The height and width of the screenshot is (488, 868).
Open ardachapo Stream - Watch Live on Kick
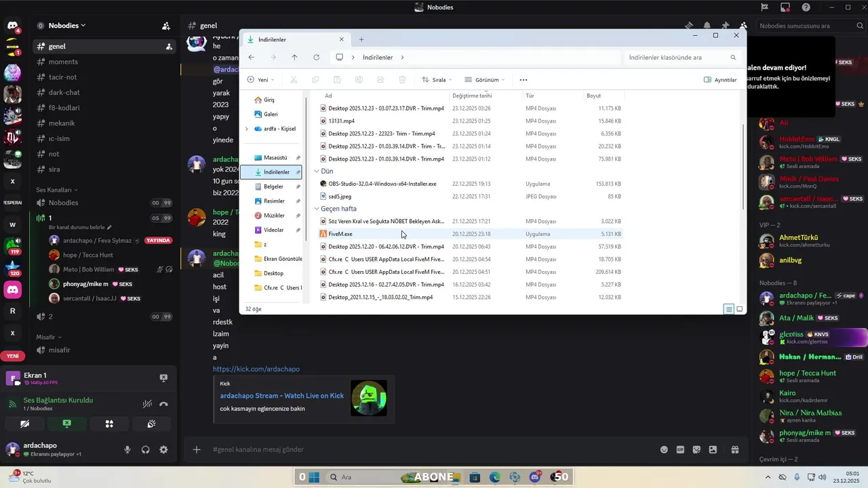coord(282,396)
